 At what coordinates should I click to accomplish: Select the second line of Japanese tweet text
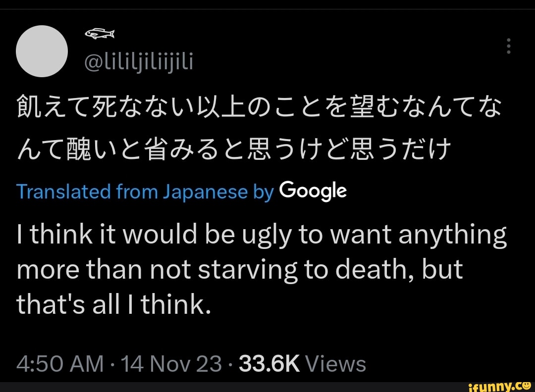click(x=234, y=147)
